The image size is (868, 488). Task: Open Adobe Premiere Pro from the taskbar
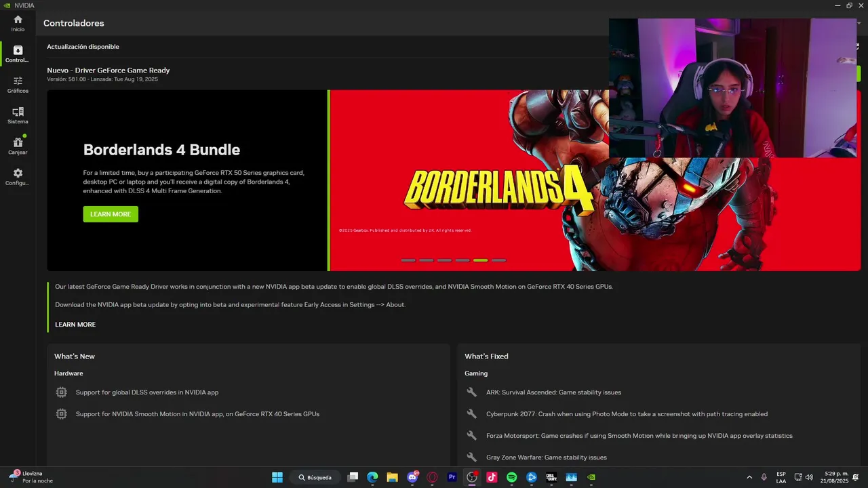(x=452, y=477)
